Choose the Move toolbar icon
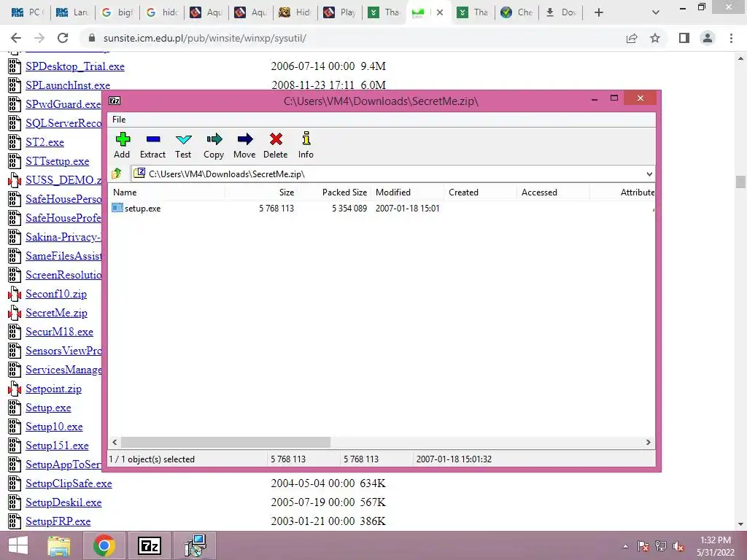747x560 pixels. pyautogui.click(x=244, y=145)
